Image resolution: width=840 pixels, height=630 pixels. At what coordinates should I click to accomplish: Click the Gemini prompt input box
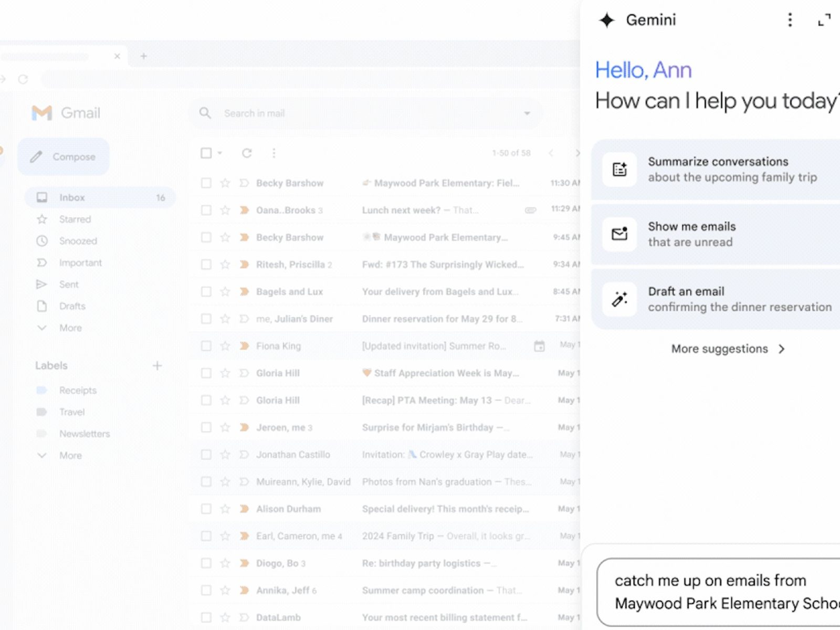point(719,592)
